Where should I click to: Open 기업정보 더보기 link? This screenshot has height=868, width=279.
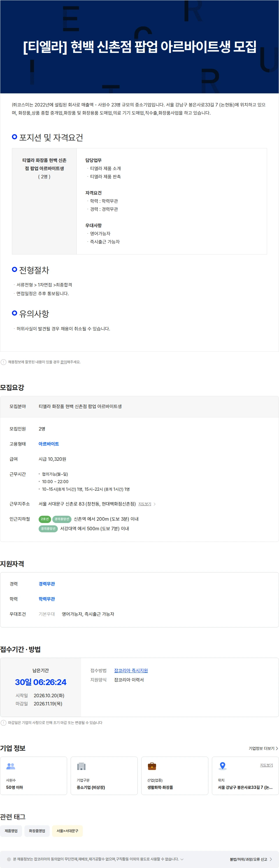(x=261, y=748)
